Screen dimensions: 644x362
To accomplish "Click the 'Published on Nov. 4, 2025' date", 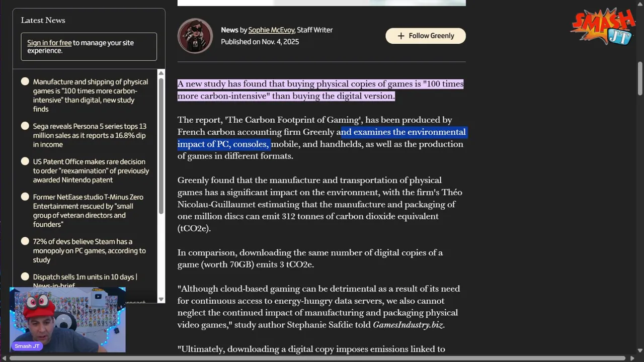I will click(260, 42).
